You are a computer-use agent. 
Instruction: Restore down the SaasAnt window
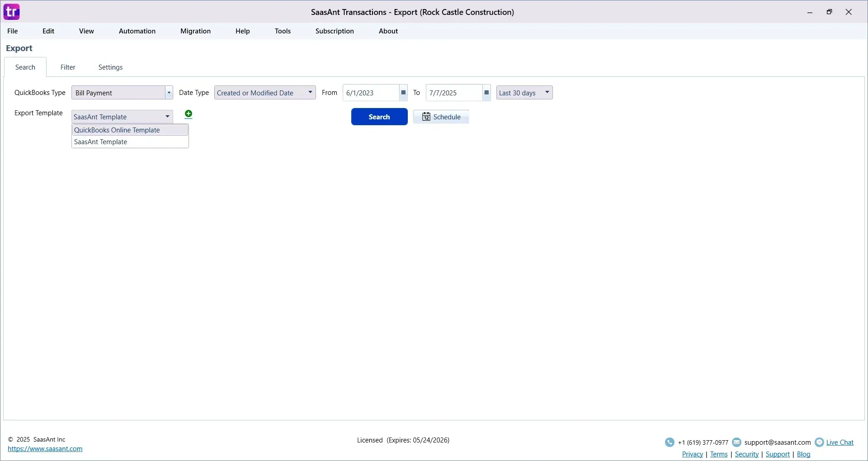pos(830,12)
